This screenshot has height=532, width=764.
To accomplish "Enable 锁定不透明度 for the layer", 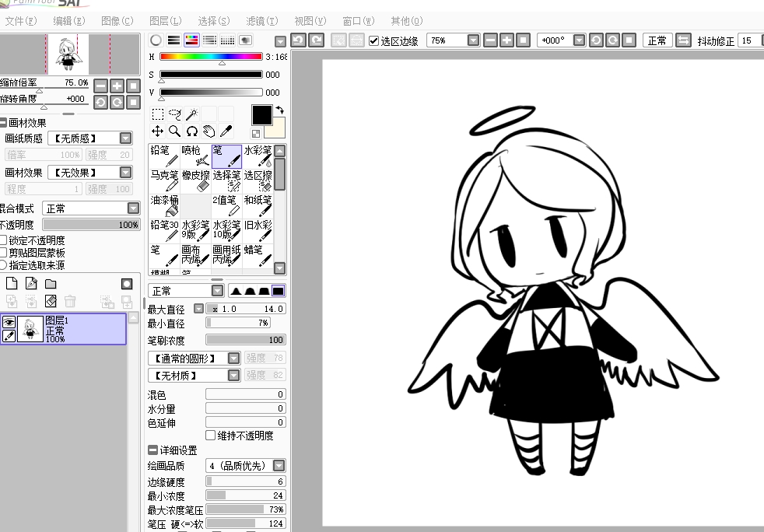I will (3, 240).
